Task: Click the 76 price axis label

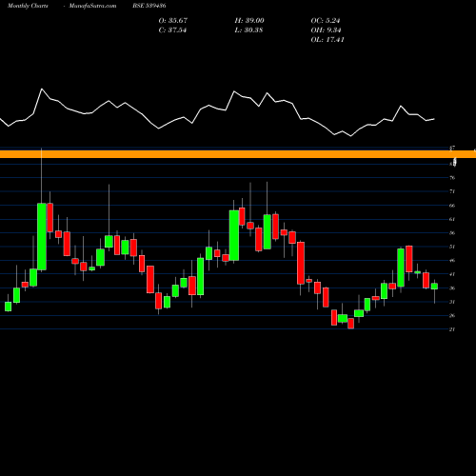Action: pos(452,178)
